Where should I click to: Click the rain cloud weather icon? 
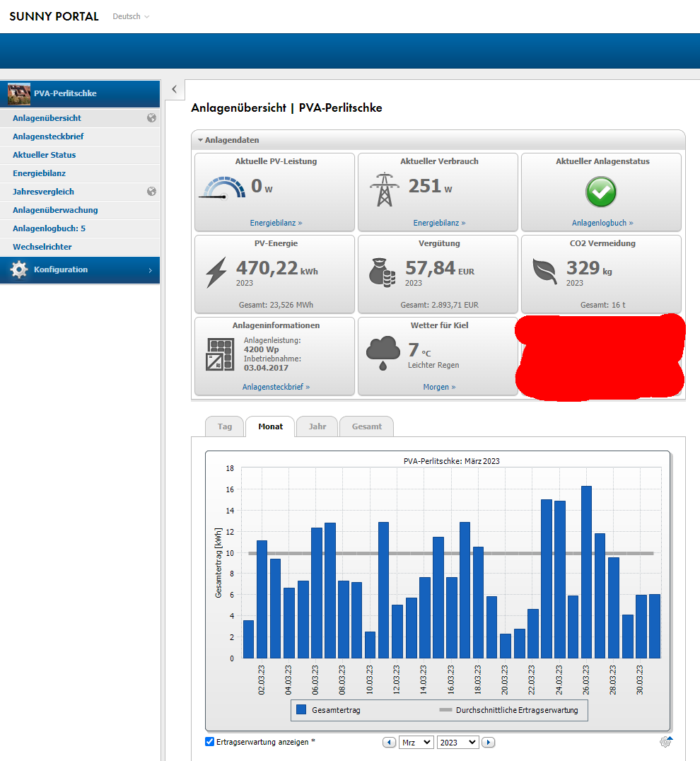[x=383, y=354]
